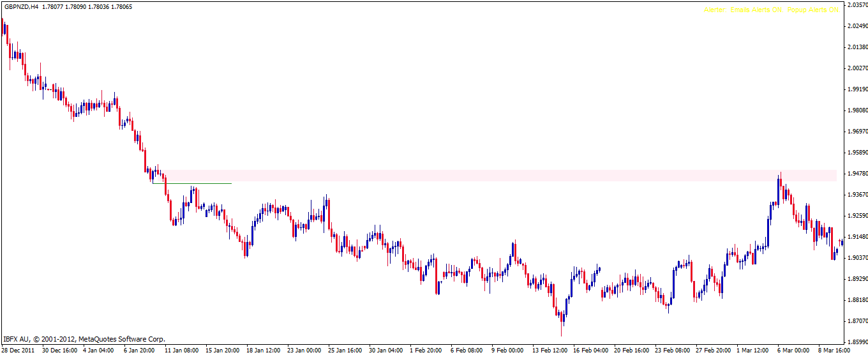Click the 1.94780 price axis label
Screen dimensions: 868x355
[x=857, y=174]
